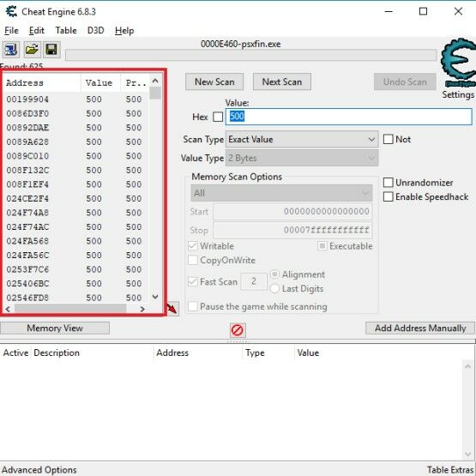Click the Address column header in results
The width and height of the screenshot is (476, 476).
(42, 83)
